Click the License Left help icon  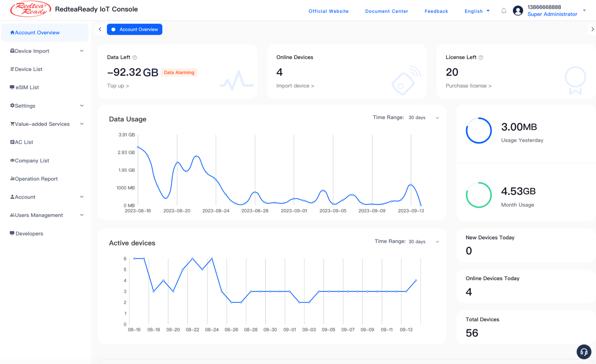tap(481, 57)
